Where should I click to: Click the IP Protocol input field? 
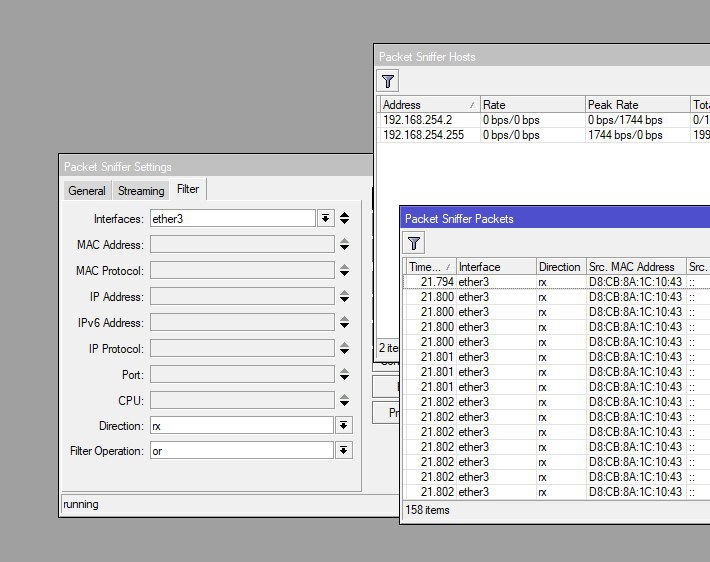click(x=242, y=348)
